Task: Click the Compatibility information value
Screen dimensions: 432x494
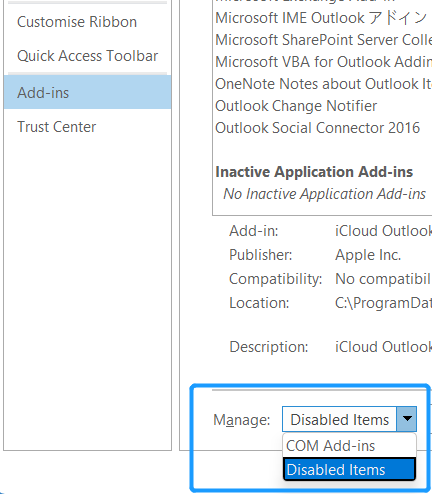Action: pos(383,279)
